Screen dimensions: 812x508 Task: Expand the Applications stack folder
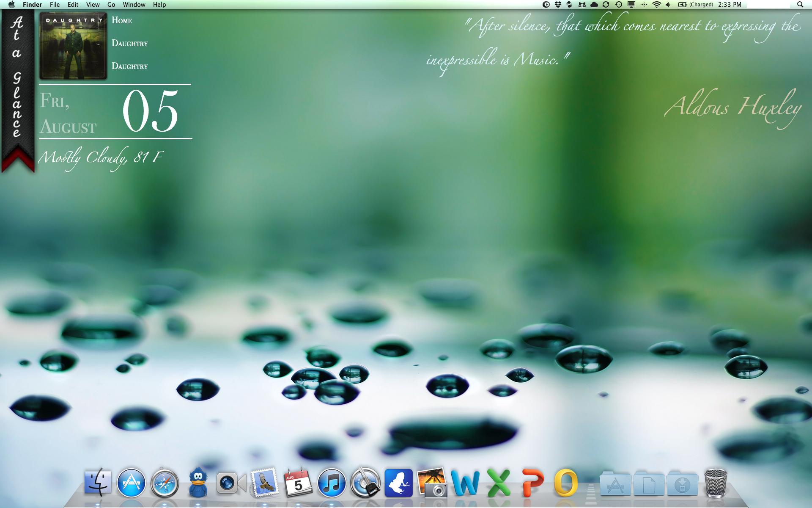(x=615, y=483)
